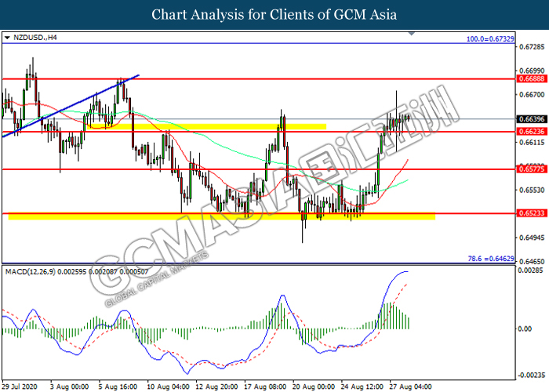Select the 24 Aug 12:00 time axis label
The width and height of the screenshot is (549, 392).
pyautogui.click(x=362, y=387)
